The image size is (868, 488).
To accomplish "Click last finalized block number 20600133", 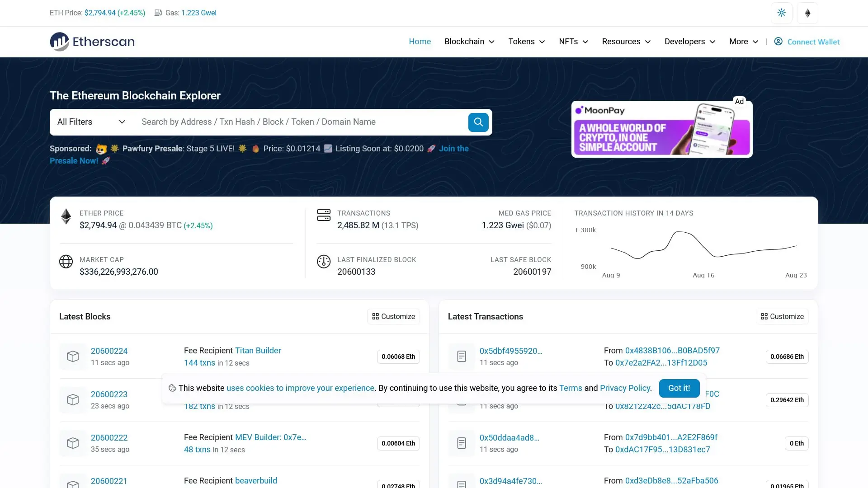I will [356, 272].
